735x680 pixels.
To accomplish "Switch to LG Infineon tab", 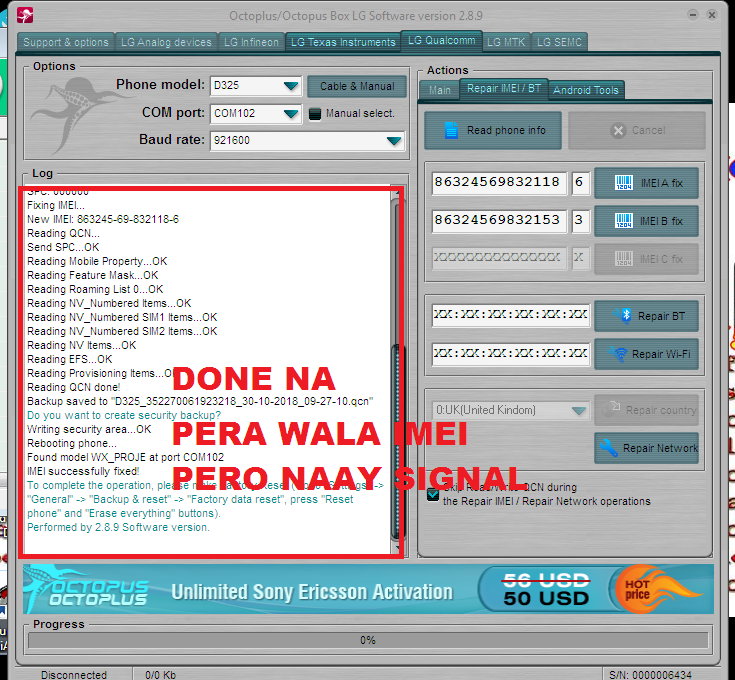I will [251, 42].
